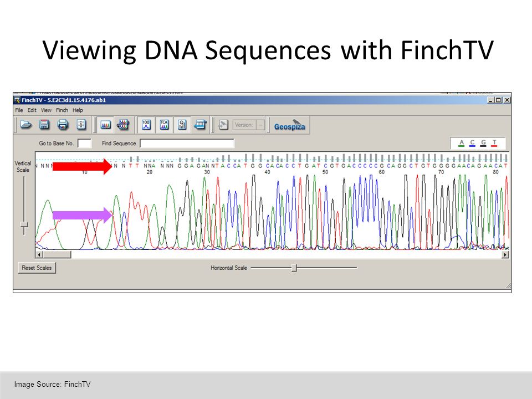
Task: Print the chromatogram with the printer icon
Action: [x=63, y=125]
